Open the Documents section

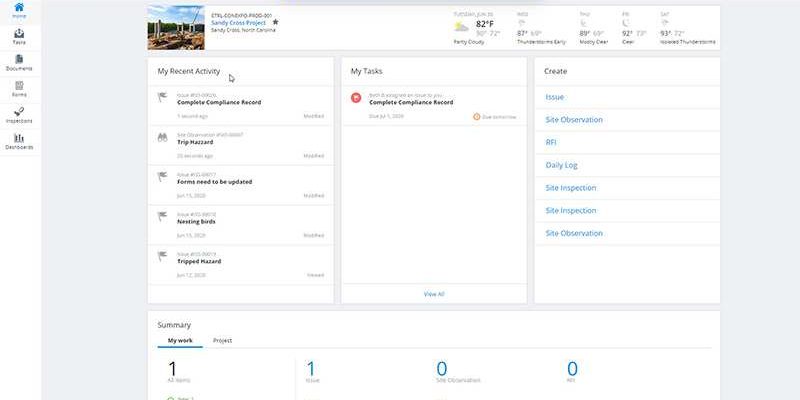tap(20, 62)
